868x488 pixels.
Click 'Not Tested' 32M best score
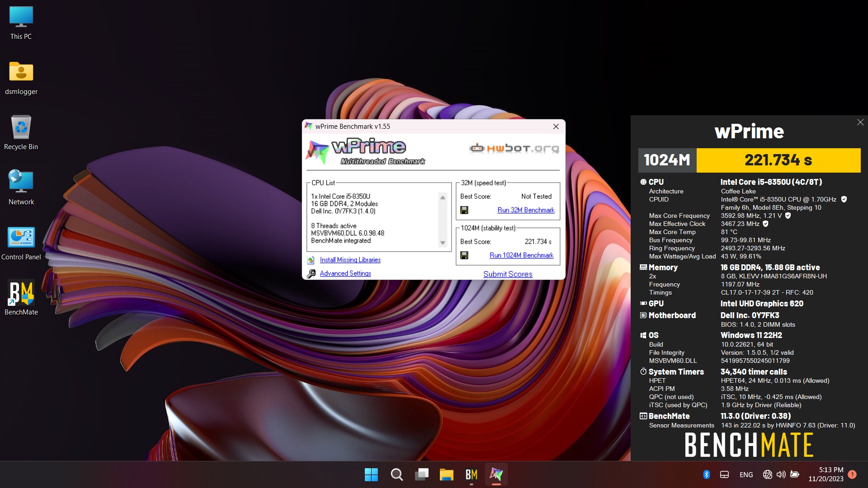click(536, 197)
